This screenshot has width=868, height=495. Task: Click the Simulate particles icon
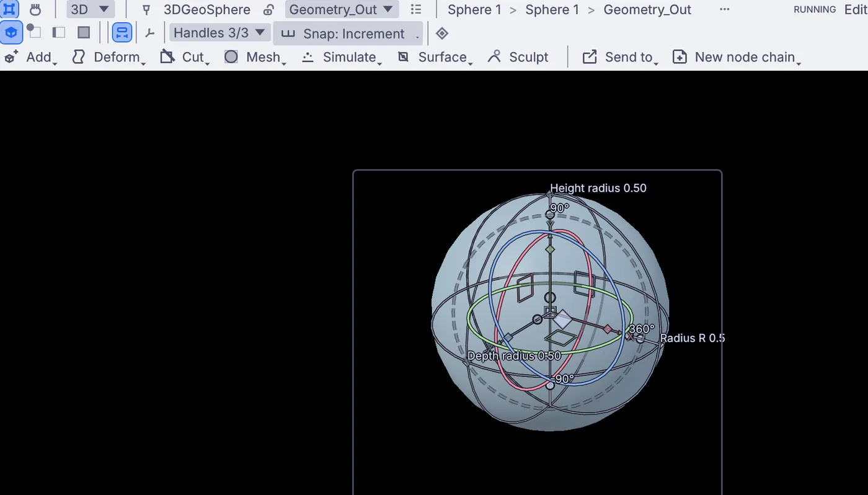click(x=308, y=57)
